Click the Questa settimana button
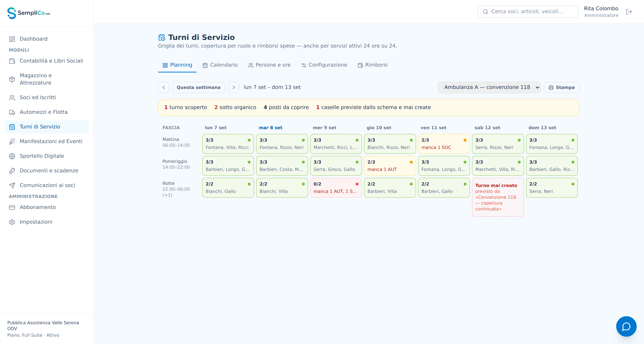Image resolution: width=644 pixels, height=344 pixels. (x=199, y=87)
